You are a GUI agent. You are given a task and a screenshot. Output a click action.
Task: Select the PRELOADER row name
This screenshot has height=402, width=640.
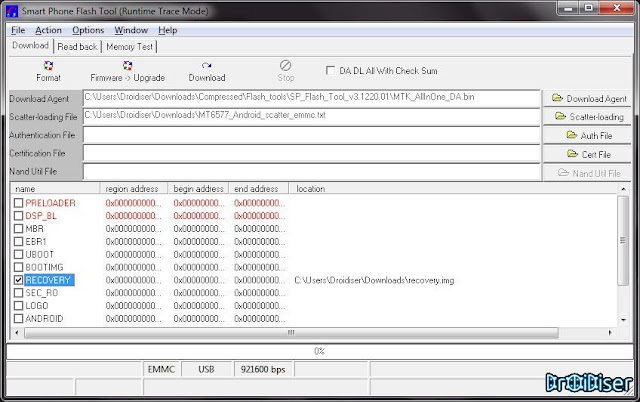[51, 203]
